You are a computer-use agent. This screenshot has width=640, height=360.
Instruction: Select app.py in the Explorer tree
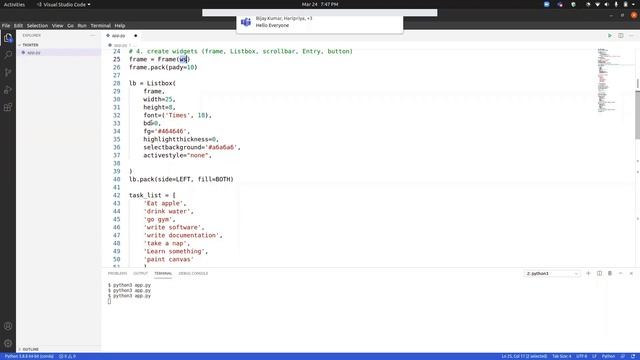click(58, 53)
